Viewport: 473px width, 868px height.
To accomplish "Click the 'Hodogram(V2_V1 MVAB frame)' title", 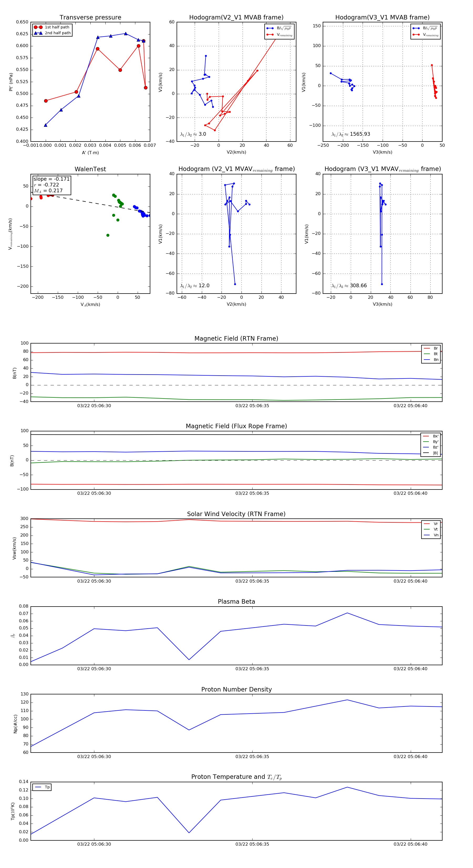I will (x=236, y=17).
